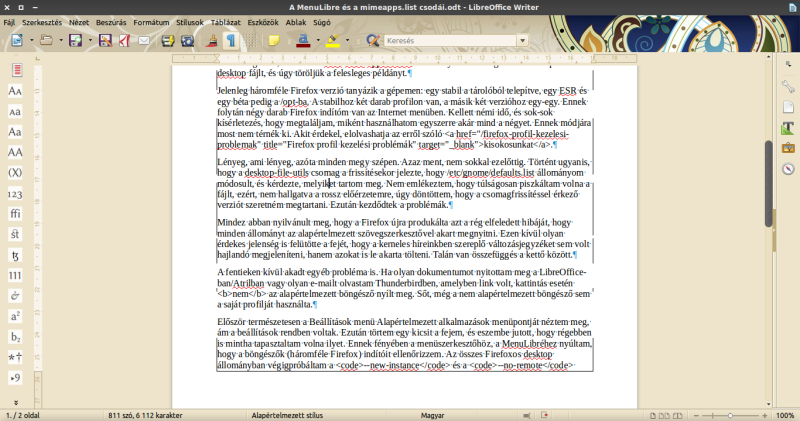Open the sidebar settings menu at top
The width and height of the screenshot is (800, 421).
click(788, 64)
